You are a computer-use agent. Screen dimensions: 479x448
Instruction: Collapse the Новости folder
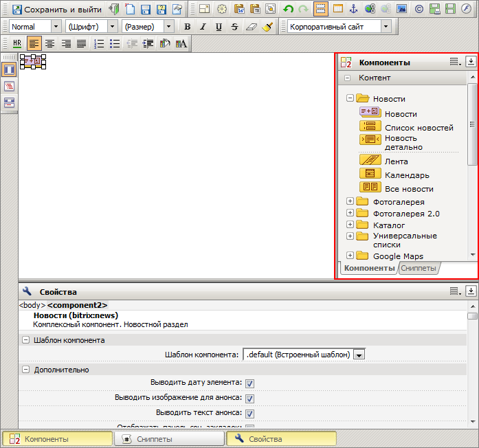[x=350, y=98]
